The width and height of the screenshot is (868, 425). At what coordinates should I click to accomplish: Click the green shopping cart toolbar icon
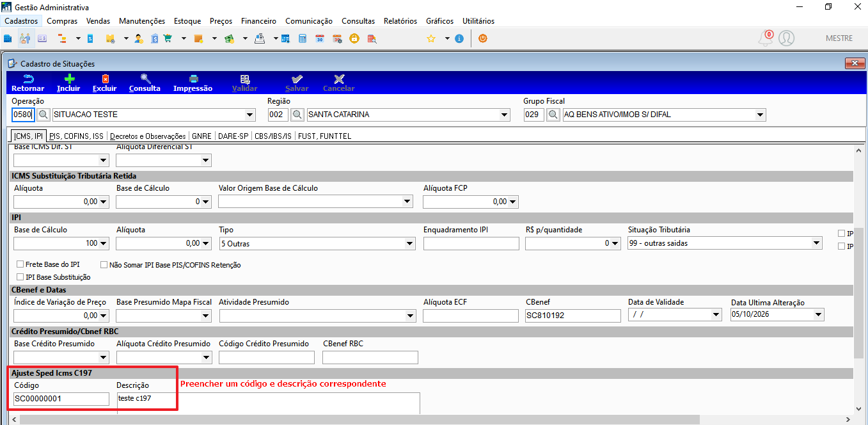(168, 38)
